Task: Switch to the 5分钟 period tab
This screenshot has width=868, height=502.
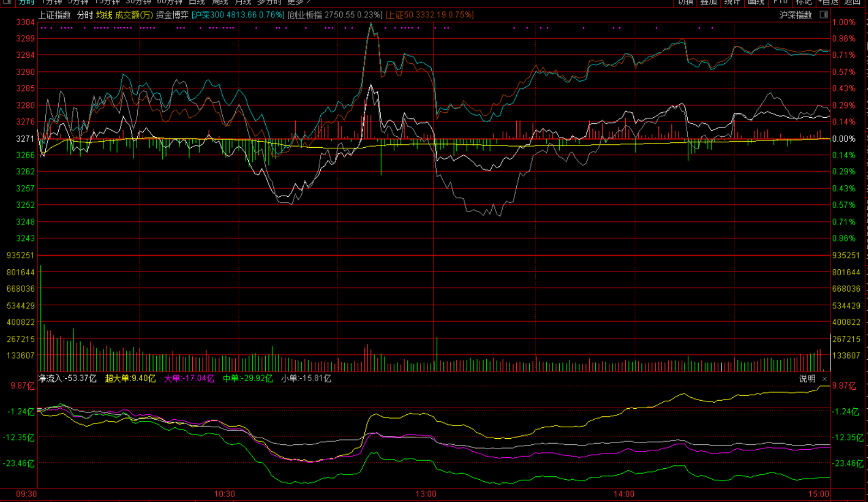Action: click(x=78, y=2)
